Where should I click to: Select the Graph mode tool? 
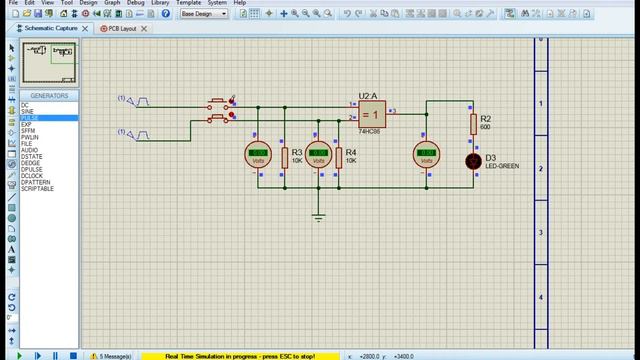pos(11,143)
